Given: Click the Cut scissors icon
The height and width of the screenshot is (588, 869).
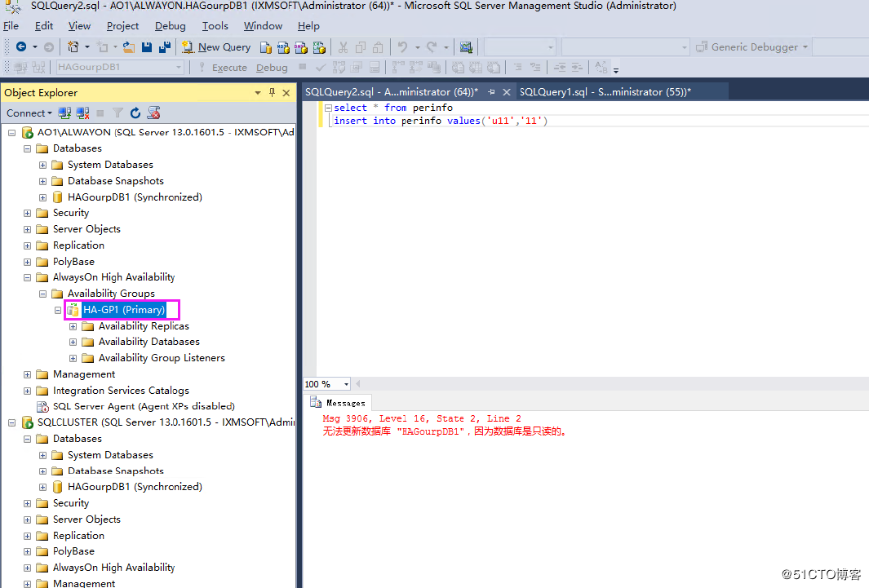Looking at the screenshot, I should 343,47.
